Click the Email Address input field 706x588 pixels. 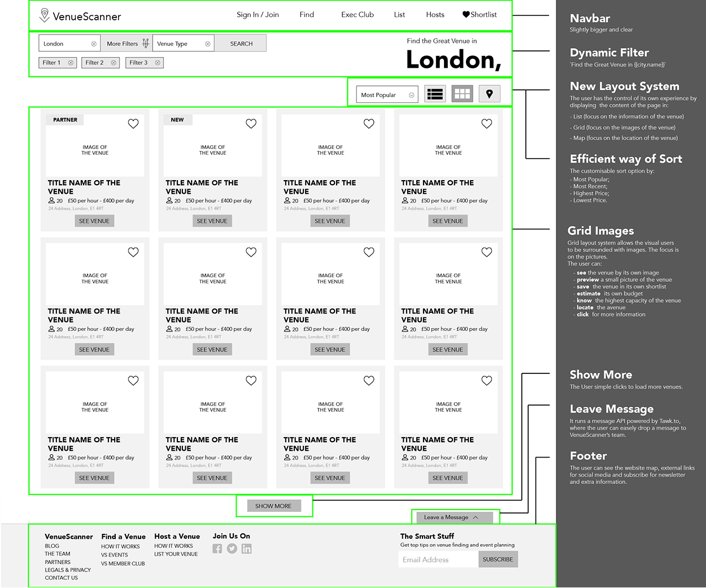coord(437,559)
